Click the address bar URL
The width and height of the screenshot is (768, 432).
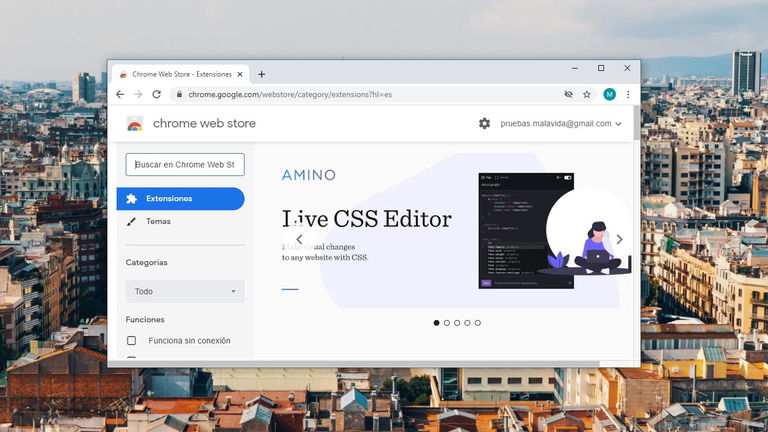coord(290,95)
